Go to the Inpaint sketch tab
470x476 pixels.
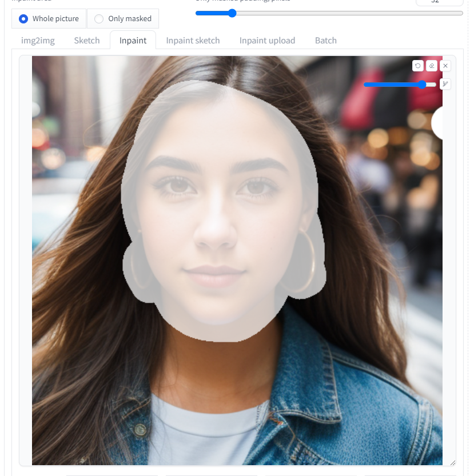[193, 41]
